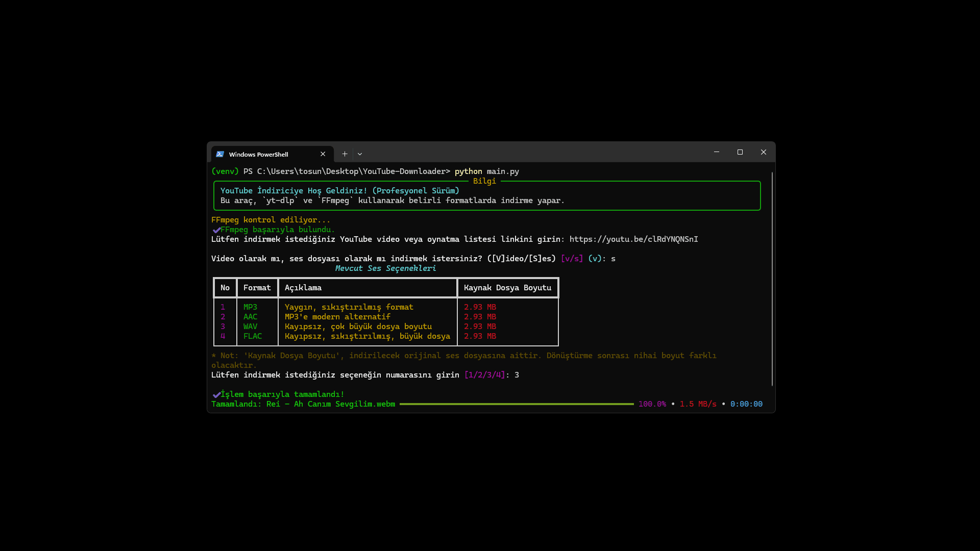
Task: Close the terminal window
Action: [764, 152]
